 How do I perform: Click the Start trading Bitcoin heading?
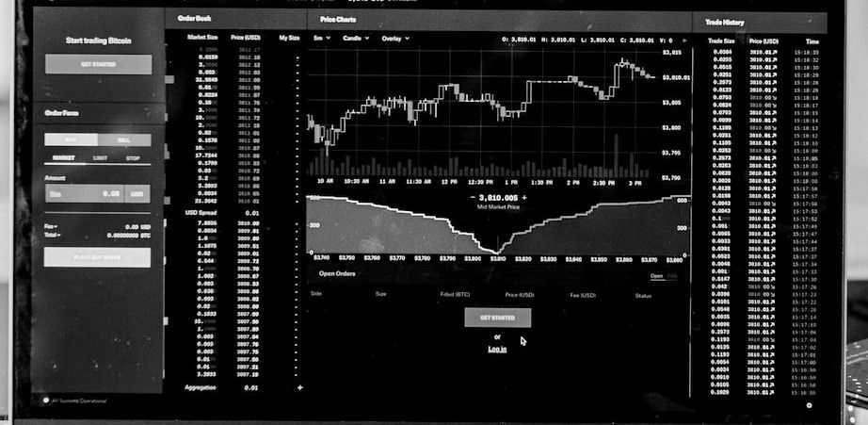click(99, 41)
